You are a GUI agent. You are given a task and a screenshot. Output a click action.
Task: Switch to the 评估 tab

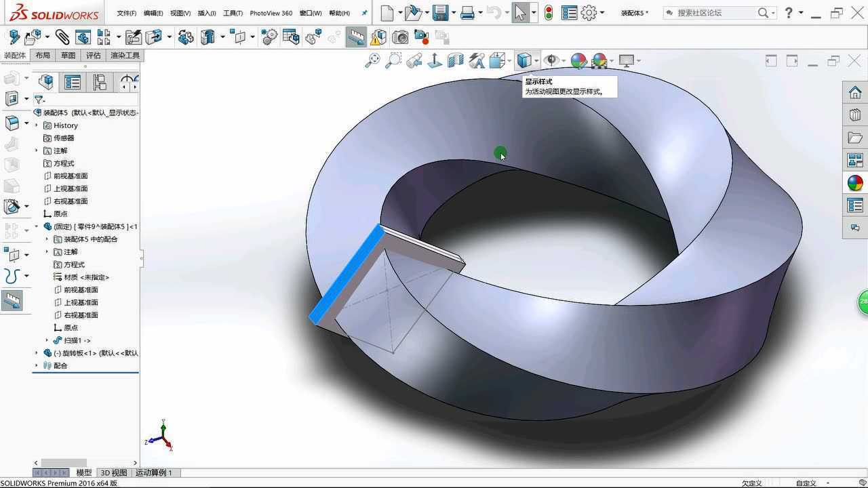click(93, 56)
